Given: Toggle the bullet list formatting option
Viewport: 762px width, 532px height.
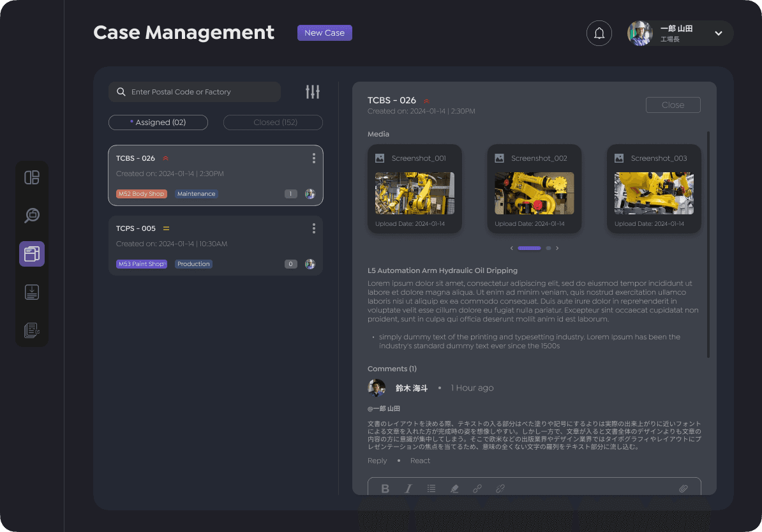Looking at the screenshot, I should [431, 488].
